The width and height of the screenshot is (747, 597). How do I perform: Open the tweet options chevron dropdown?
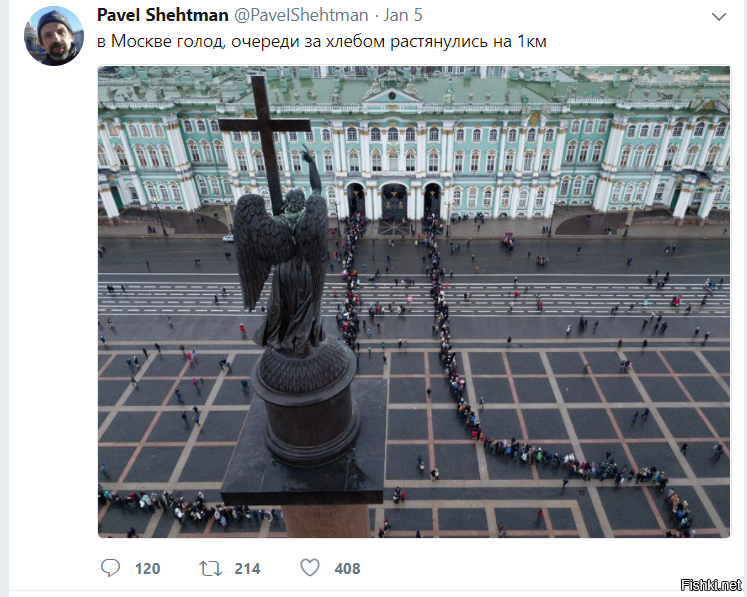(718, 17)
